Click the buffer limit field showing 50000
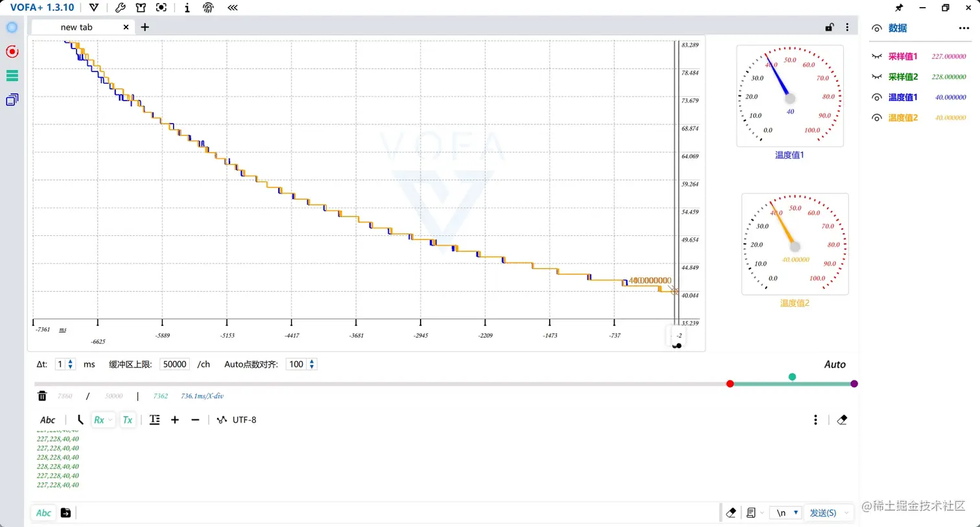The width and height of the screenshot is (980, 527). click(x=174, y=364)
